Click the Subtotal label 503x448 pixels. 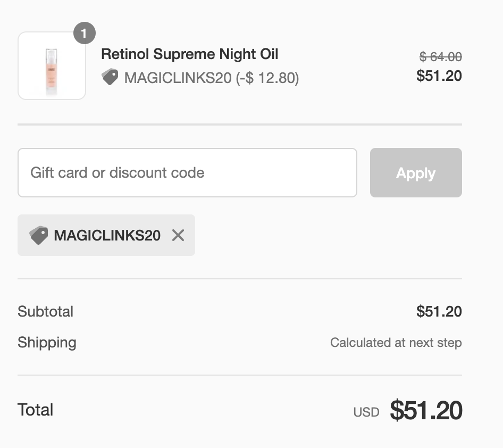click(x=45, y=311)
